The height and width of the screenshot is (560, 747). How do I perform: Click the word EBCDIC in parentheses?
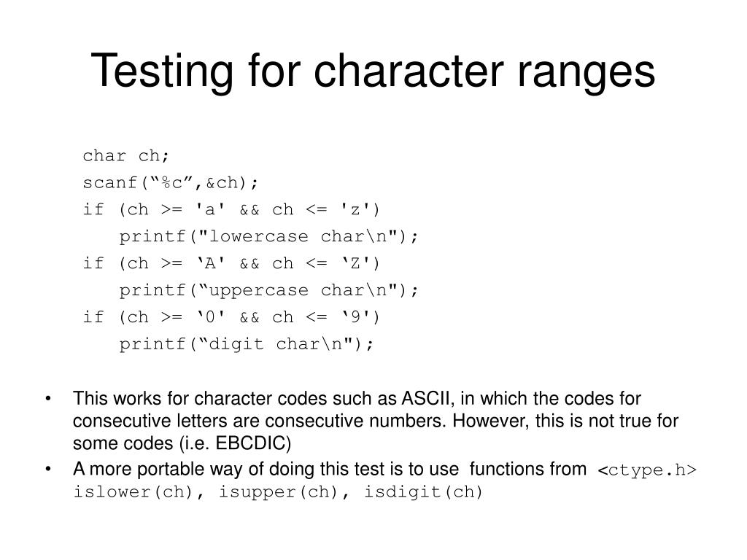(x=250, y=443)
